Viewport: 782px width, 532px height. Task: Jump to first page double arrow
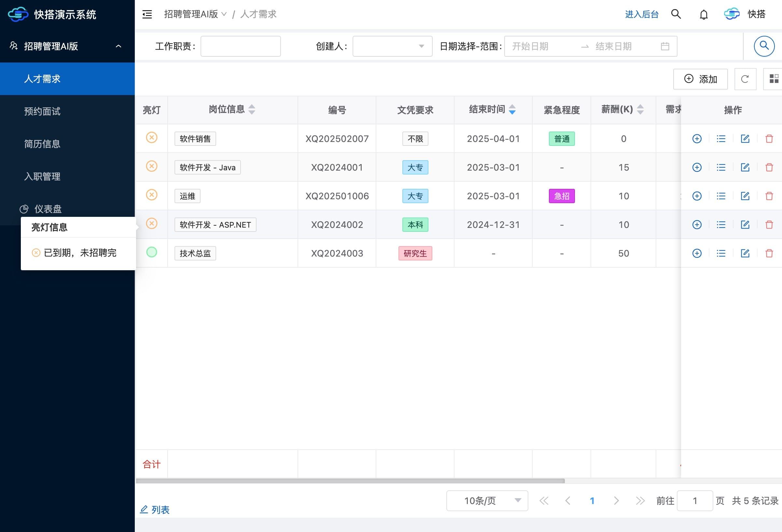(544, 501)
